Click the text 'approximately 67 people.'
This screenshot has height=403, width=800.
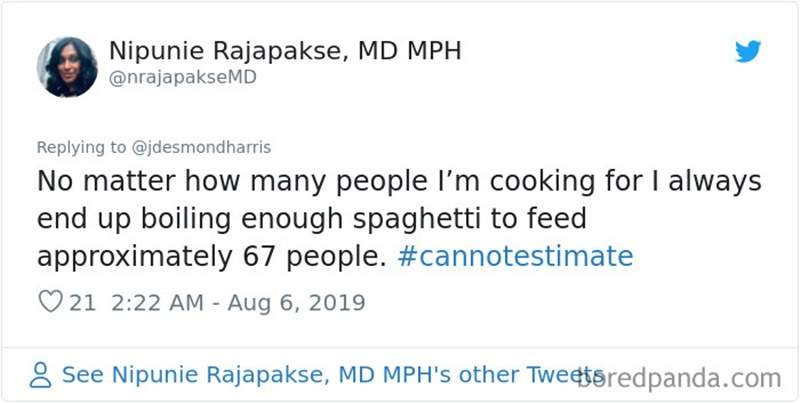click(x=212, y=256)
